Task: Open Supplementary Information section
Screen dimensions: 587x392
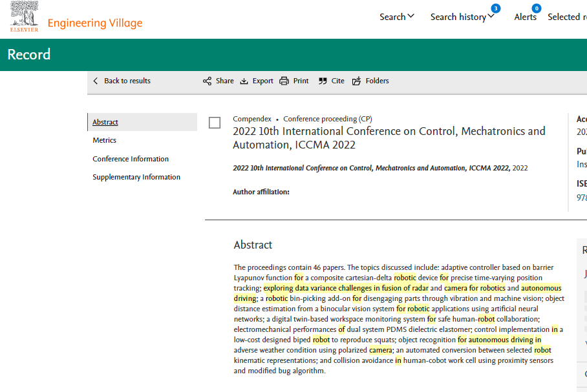Action: (136, 177)
